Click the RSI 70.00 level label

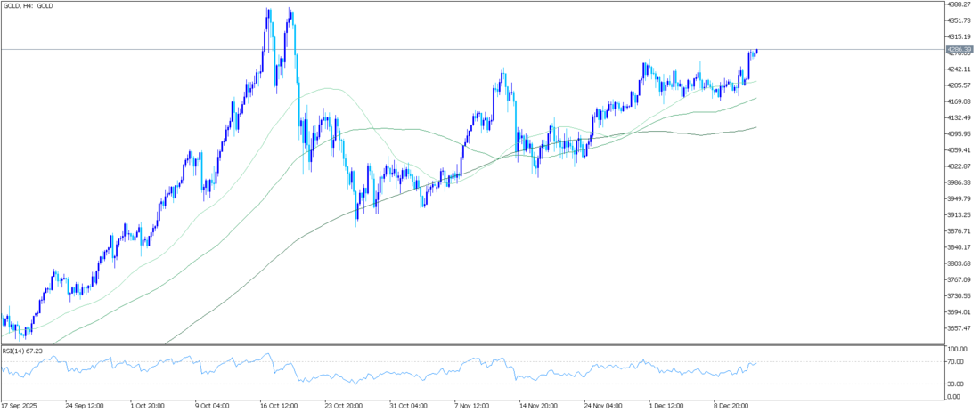tap(955, 362)
